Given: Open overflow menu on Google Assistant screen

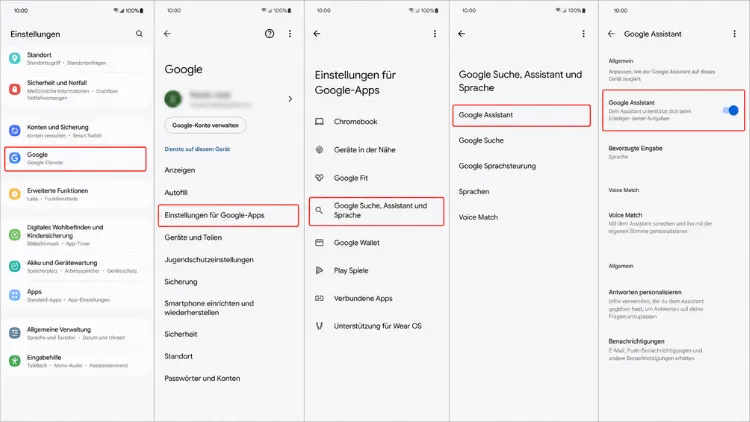Looking at the screenshot, I should coord(735,33).
